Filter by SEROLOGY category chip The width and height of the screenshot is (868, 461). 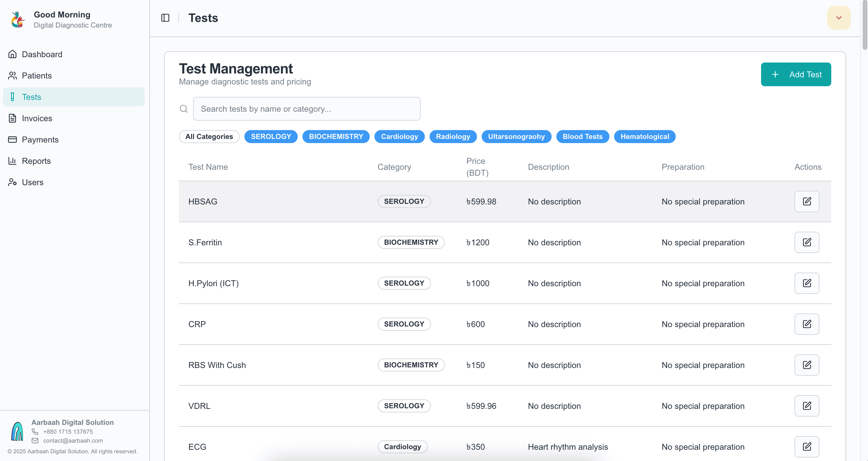(x=271, y=137)
